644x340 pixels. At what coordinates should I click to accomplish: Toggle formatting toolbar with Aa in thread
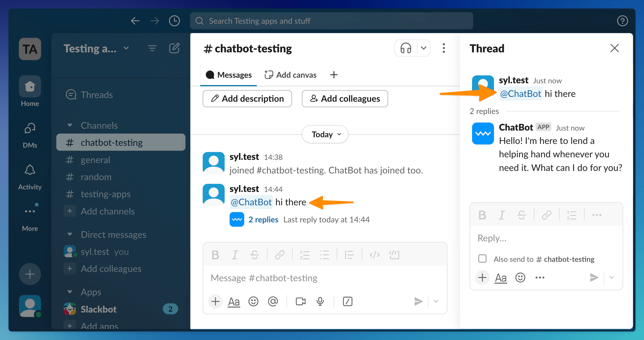point(501,277)
